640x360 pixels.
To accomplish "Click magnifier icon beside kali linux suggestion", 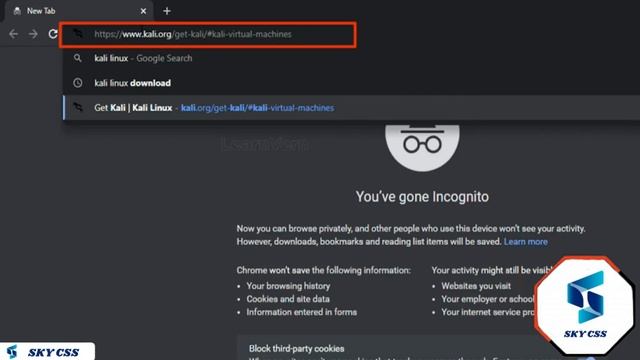I will click(78, 58).
